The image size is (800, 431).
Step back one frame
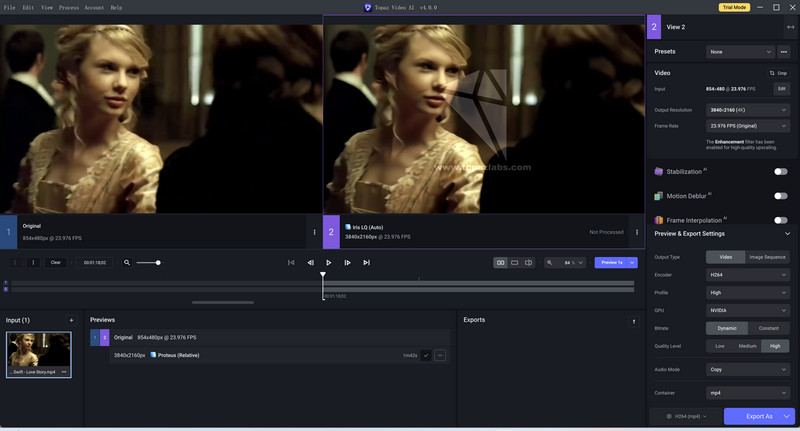click(x=310, y=263)
